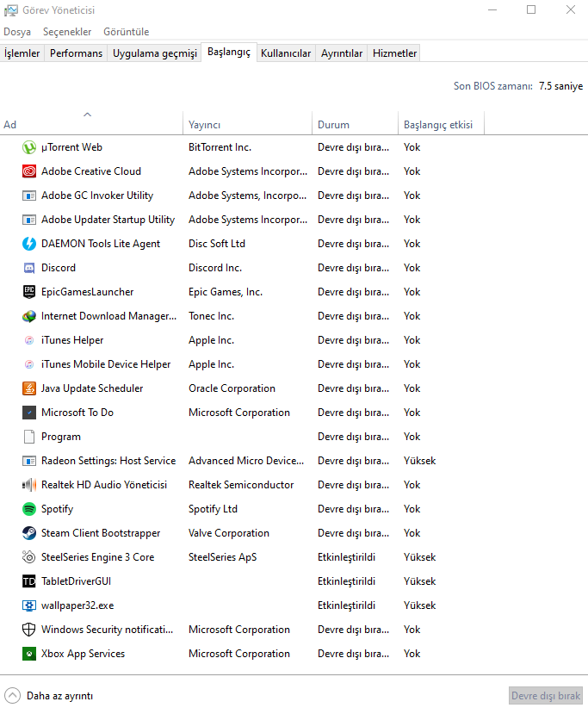Select the TabletDriverGUI name
The height and width of the screenshot is (714, 588).
(x=76, y=581)
